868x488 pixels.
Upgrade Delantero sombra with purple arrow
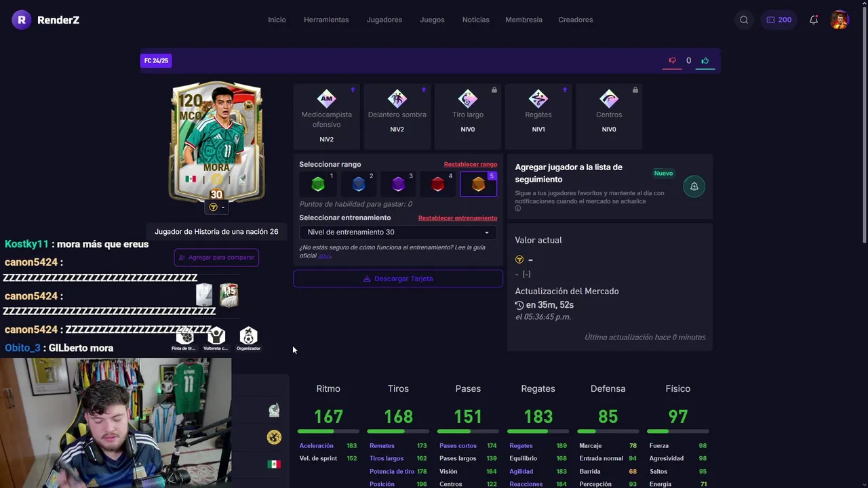pos(424,89)
